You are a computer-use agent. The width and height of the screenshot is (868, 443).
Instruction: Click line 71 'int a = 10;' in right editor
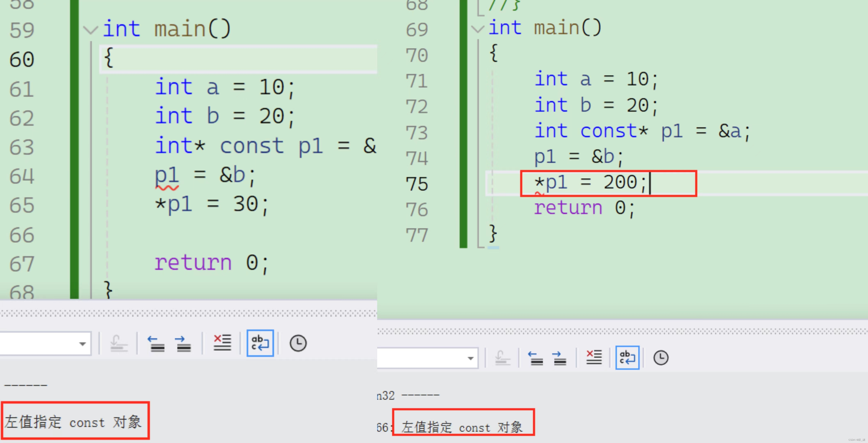596,80
